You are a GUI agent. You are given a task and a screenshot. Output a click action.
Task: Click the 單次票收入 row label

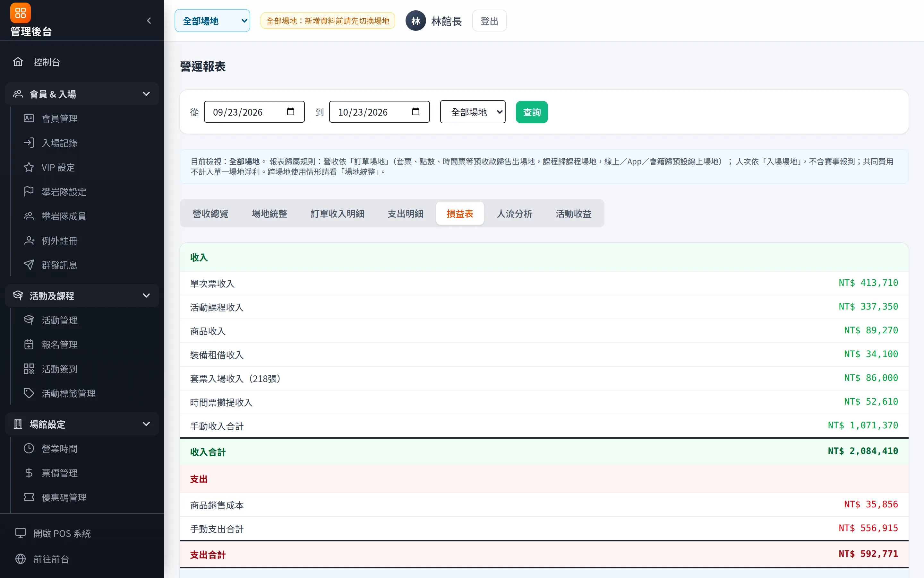point(212,284)
